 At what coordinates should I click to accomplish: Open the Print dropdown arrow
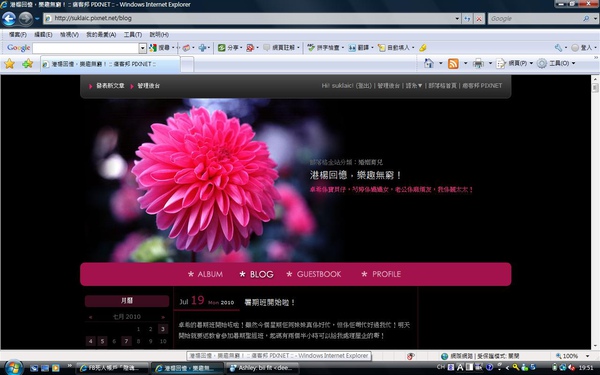click(x=490, y=63)
